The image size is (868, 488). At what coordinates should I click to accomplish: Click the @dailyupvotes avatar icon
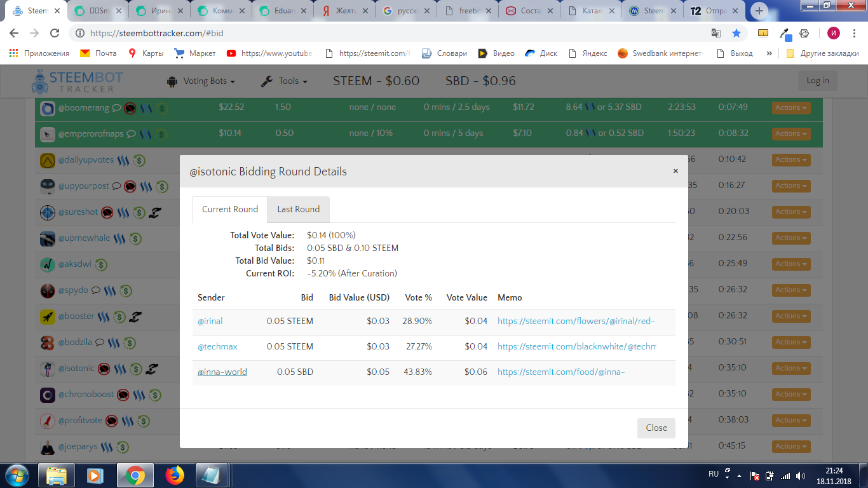tap(48, 161)
